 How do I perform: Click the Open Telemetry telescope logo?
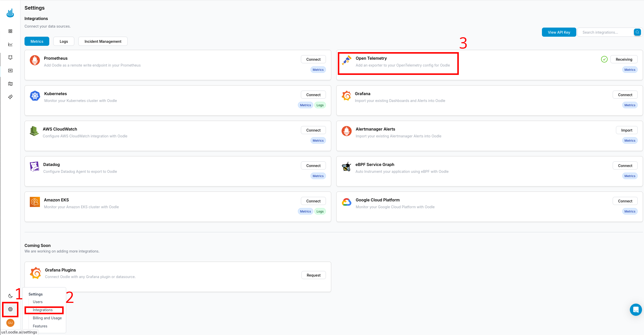click(x=347, y=60)
